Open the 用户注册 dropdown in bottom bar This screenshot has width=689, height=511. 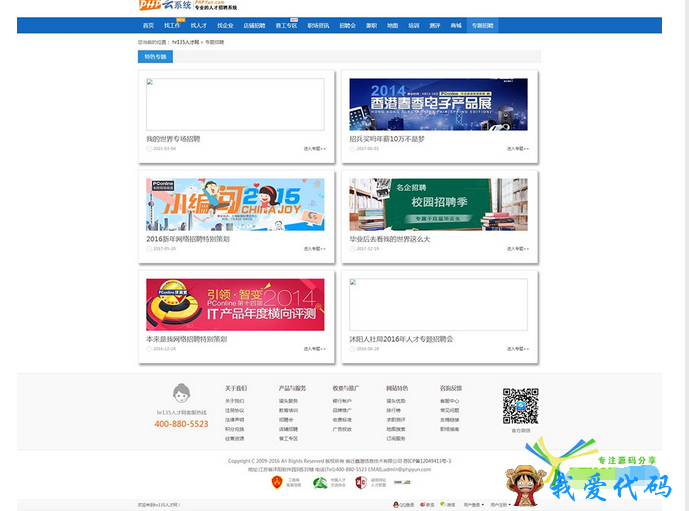500,504
